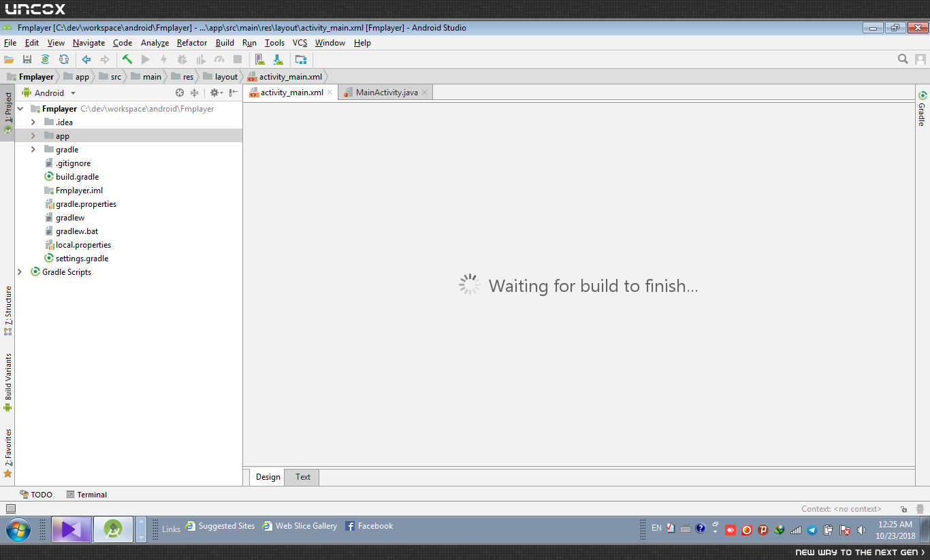Click the Facebook link in taskbar
The width and height of the screenshot is (930, 560).
tap(369, 526)
